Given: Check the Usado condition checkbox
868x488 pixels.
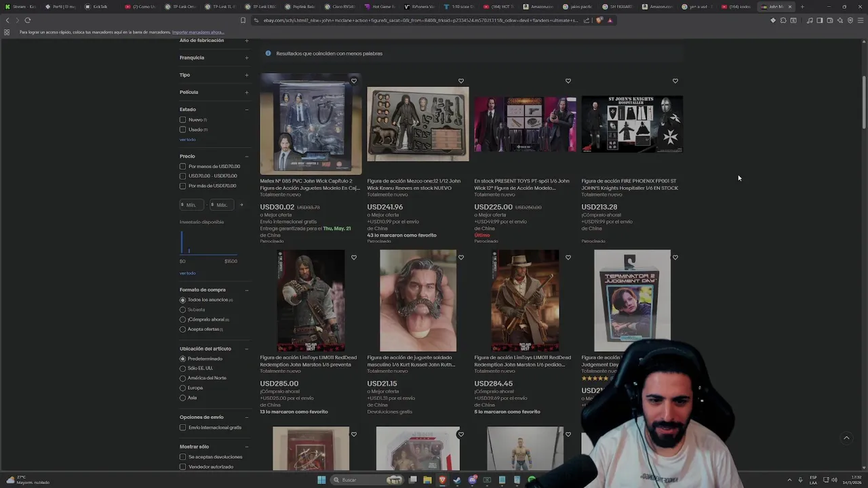Looking at the screenshot, I should [x=182, y=129].
